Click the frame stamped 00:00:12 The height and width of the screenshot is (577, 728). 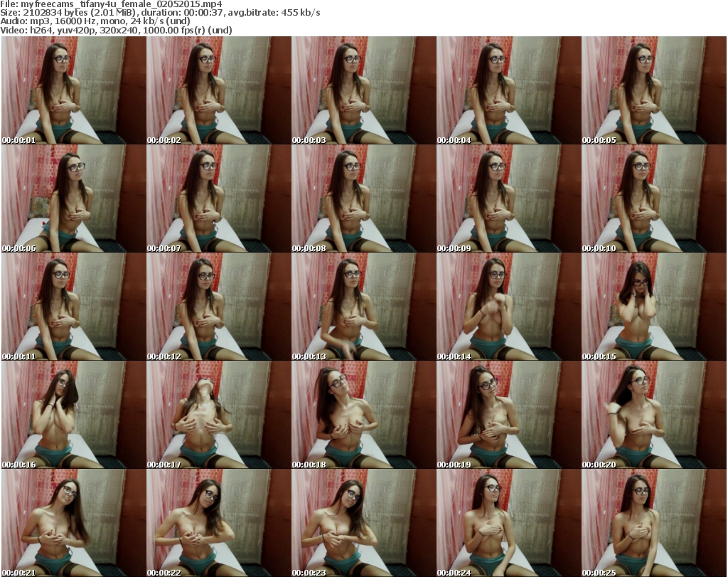(219, 307)
